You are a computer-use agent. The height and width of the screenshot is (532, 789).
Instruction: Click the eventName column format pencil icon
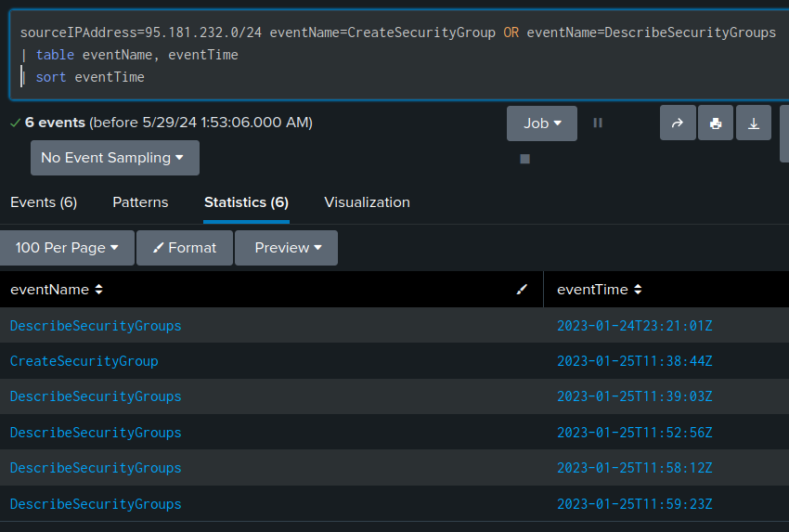[522, 290]
